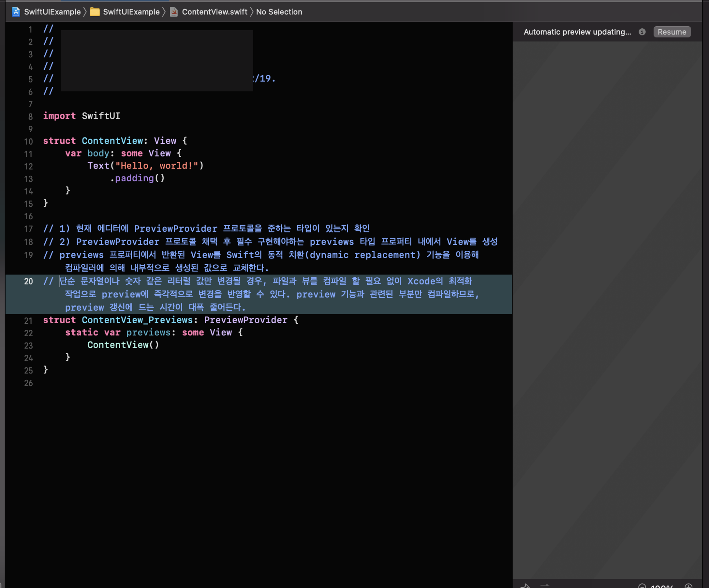The image size is (709, 588).
Task: Click the ContentView() call on line 23
Action: (123, 345)
